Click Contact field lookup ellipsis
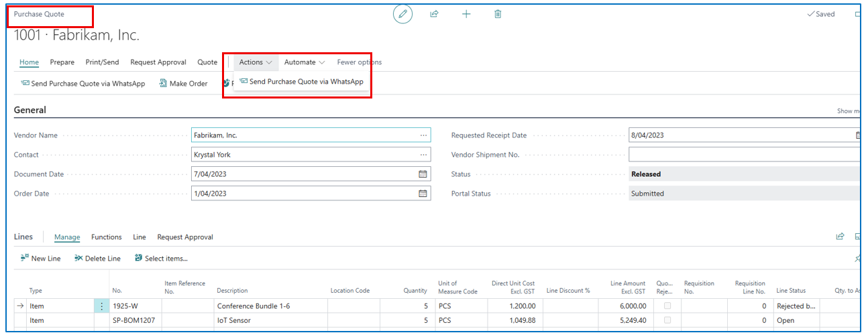 [423, 155]
